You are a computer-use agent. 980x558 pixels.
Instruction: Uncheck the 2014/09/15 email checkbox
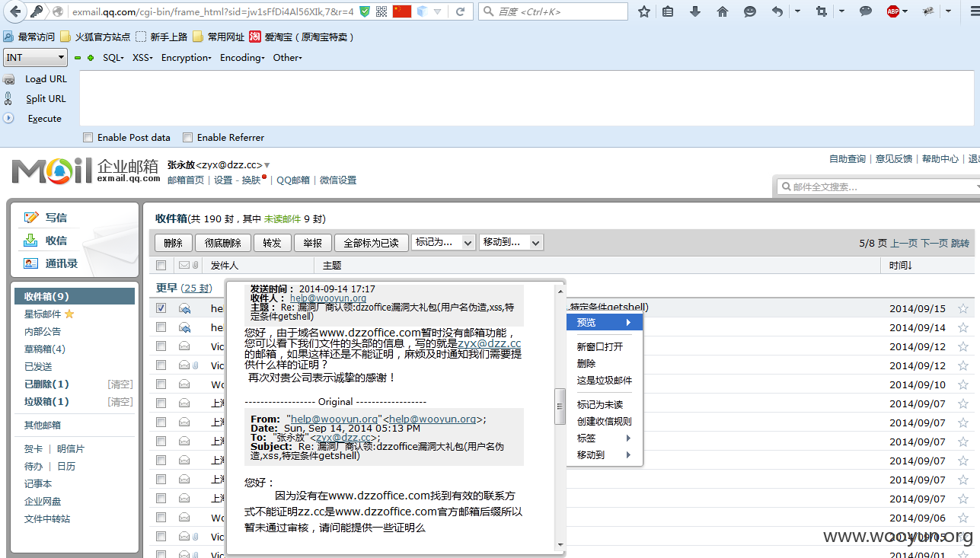pos(161,308)
